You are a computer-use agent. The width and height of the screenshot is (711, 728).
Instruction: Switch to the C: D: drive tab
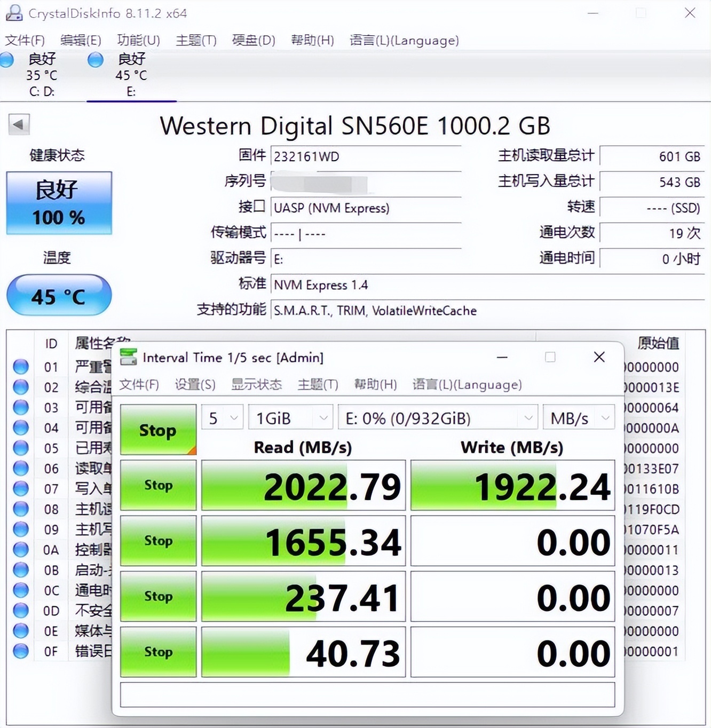point(43,75)
